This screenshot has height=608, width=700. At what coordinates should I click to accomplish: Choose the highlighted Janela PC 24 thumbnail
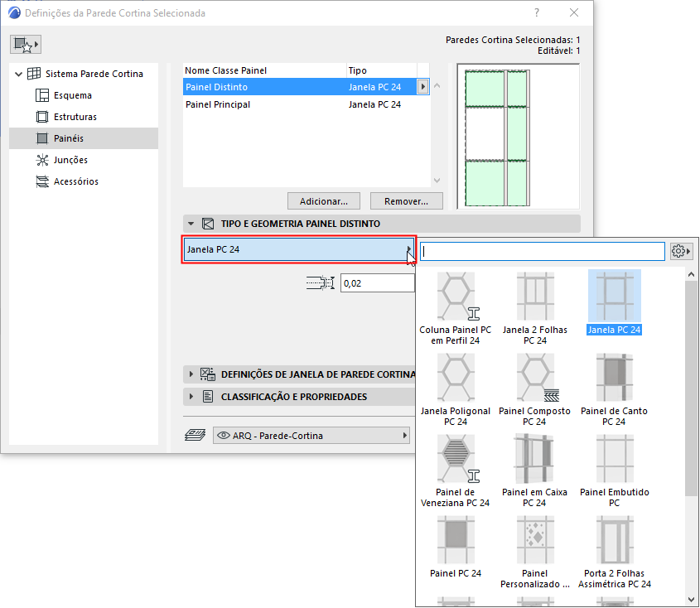click(x=615, y=302)
